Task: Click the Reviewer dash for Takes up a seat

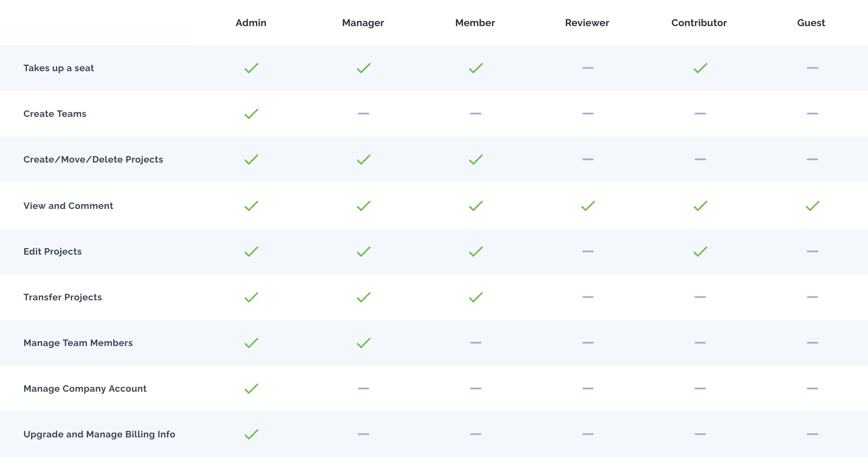Action: click(x=588, y=68)
